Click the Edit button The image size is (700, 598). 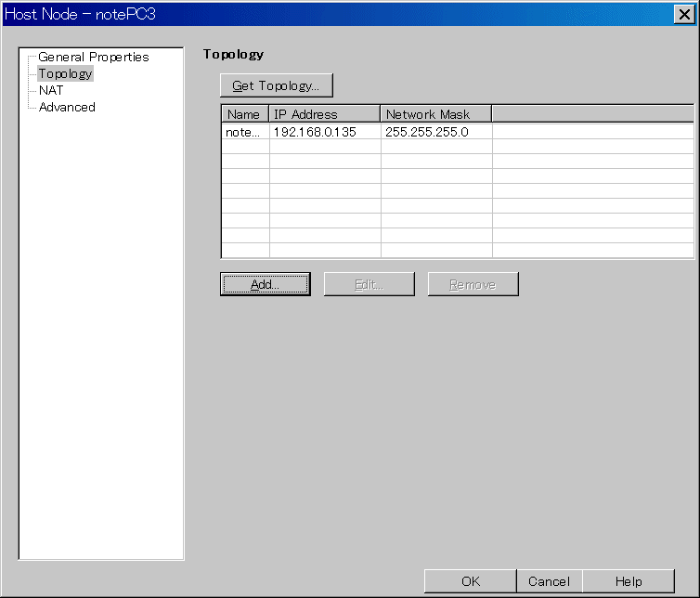369,284
